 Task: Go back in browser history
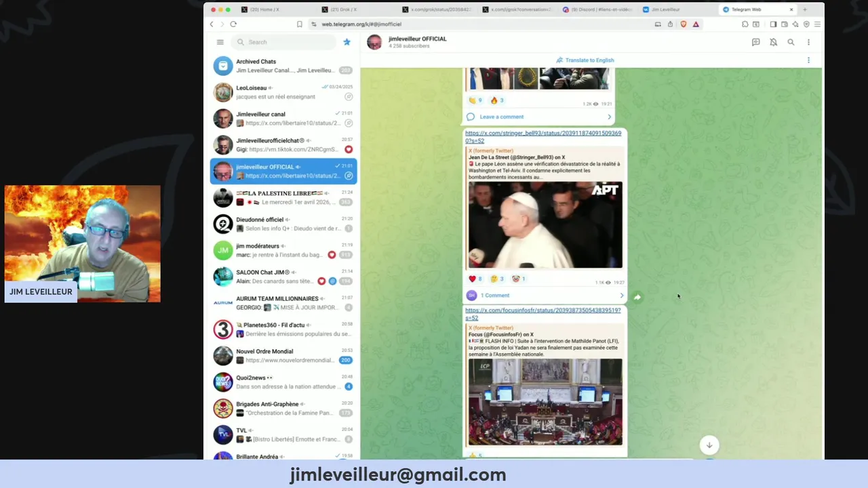212,24
